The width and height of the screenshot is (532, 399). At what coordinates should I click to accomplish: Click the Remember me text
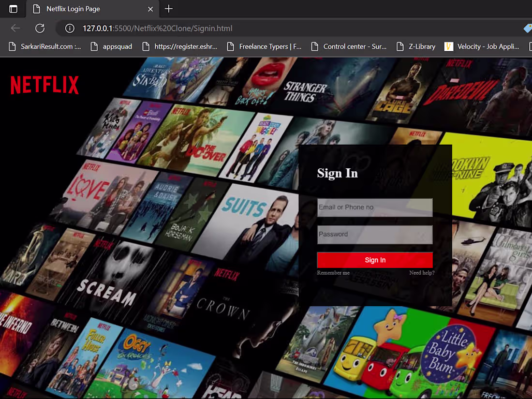(333, 273)
